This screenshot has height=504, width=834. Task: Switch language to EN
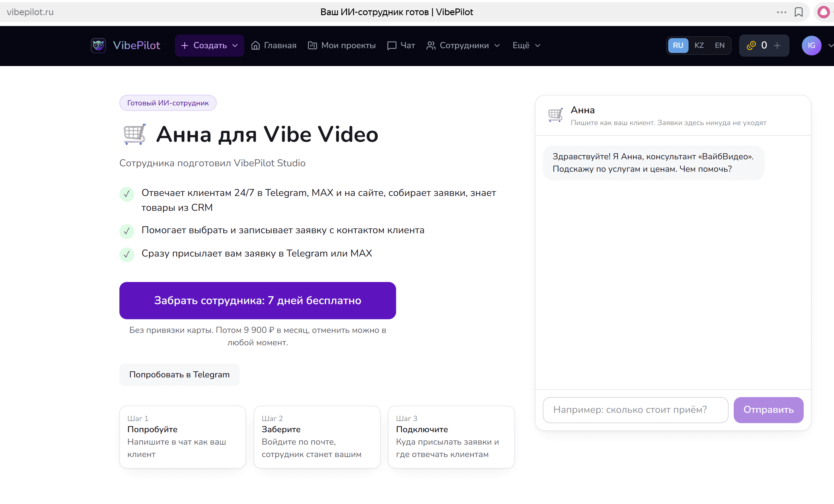(719, 45)
